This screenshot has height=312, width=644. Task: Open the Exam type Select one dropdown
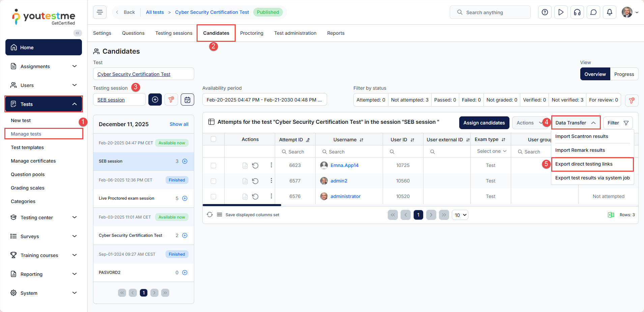pyautogui.click(x=491, y=151)
